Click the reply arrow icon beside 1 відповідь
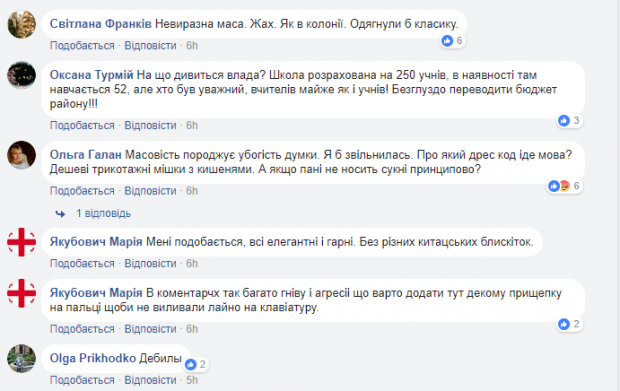This screenshot has width=620, height=391. [x=60, y=213]
